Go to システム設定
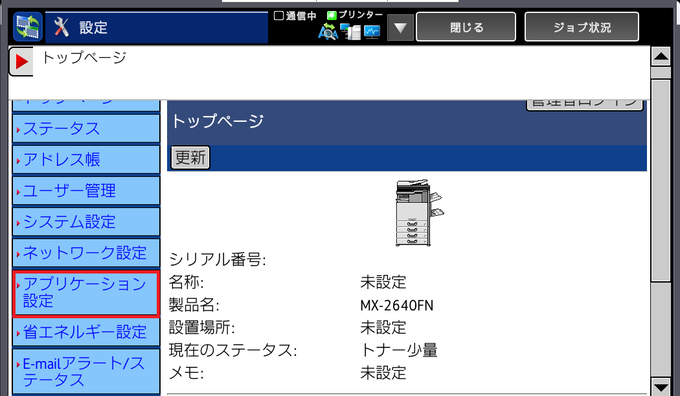This screenshot has height=396, width=680. click(86, 222)
